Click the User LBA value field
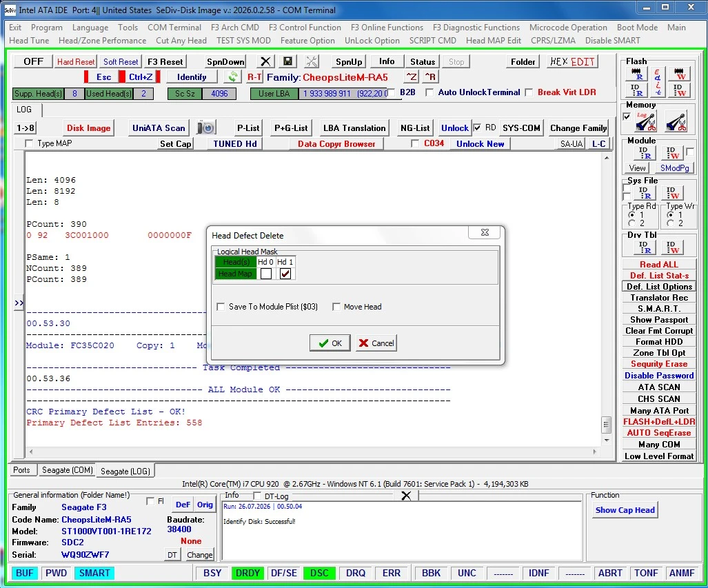 343,94
